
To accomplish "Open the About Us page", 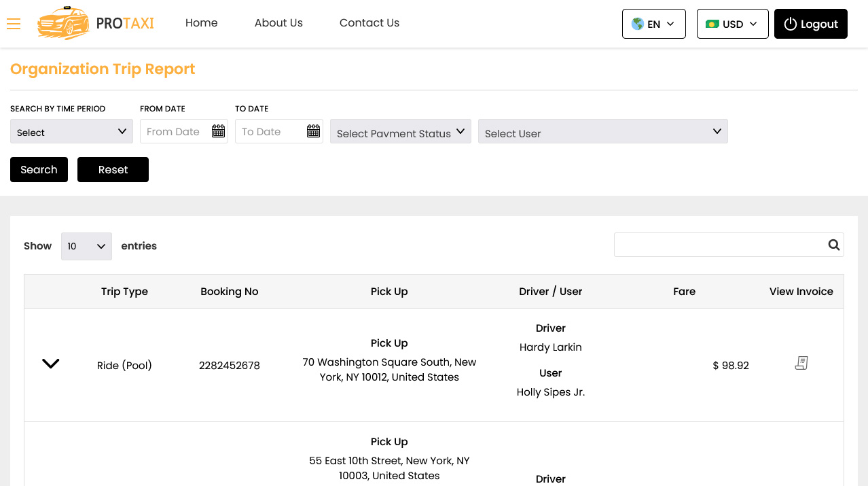I will pos(278,22).
